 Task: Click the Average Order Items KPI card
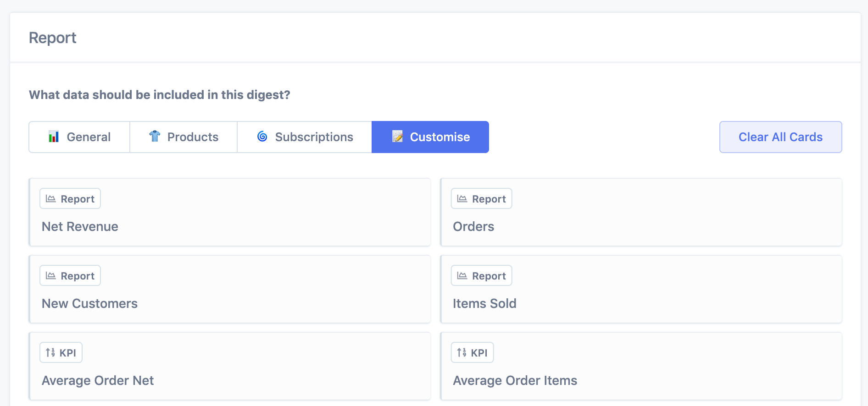click(x=640, y=380)
